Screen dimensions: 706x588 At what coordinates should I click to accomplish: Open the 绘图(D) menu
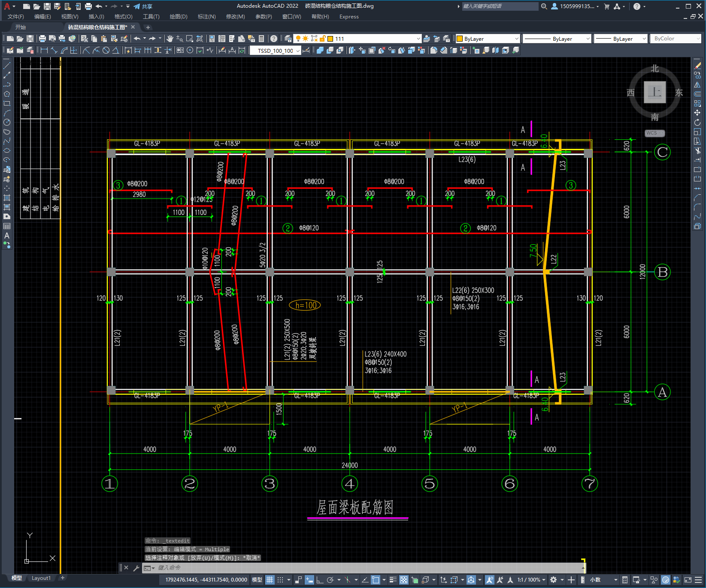[x=179, y=17]
